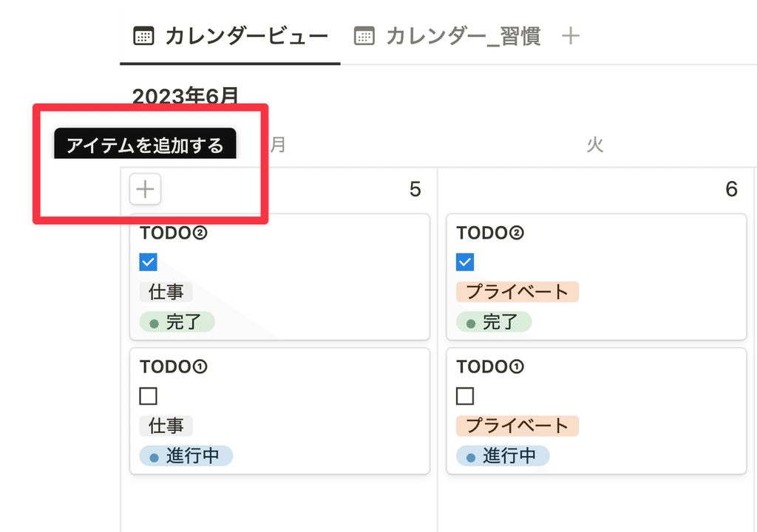This screenshot has height=532, width=757.
Task: Click the 2023年6月 month heading
Action: coord(186,95)
